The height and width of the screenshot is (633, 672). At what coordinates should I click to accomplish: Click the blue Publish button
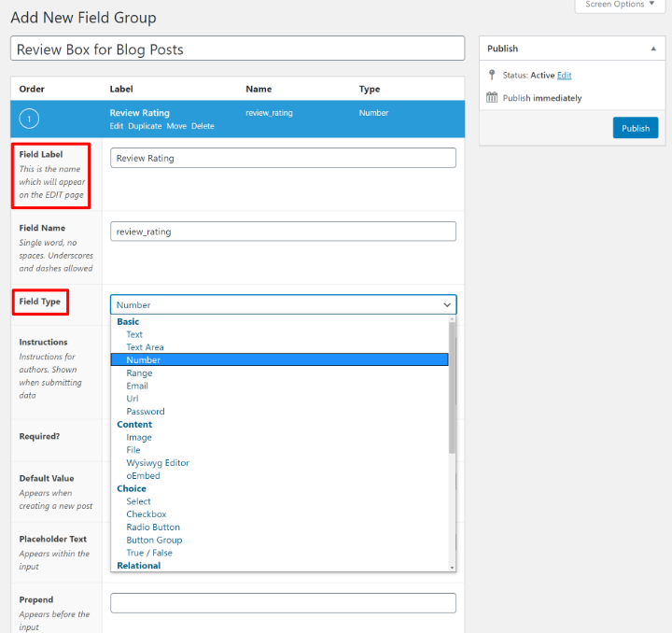pyautogui.click(x=636, y=128)
